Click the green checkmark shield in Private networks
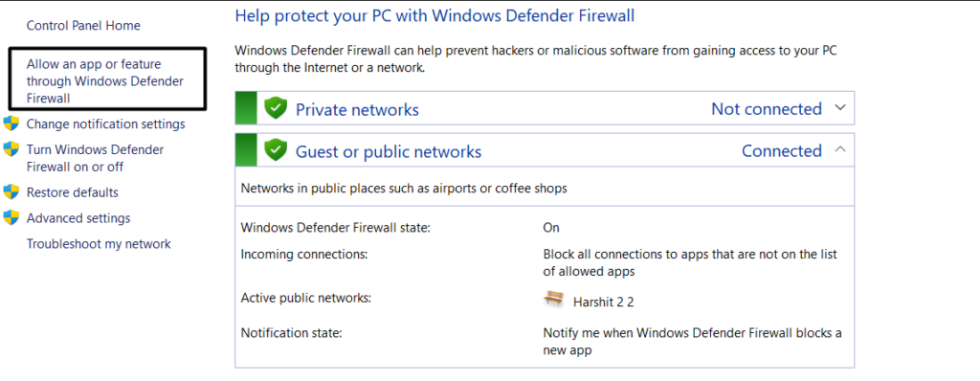Viewport: 980px width, 381px height. pos(275,108)
